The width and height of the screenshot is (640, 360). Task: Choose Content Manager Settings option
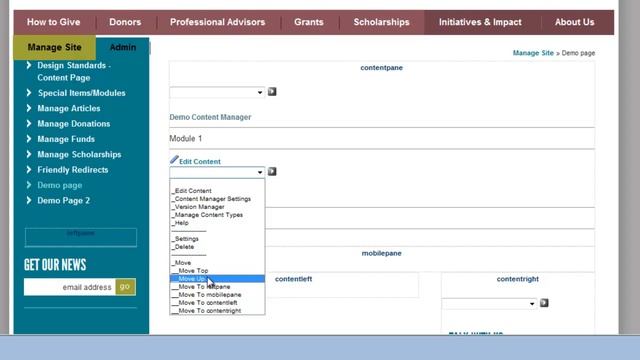pyautogui.click(x=217, y=199)
